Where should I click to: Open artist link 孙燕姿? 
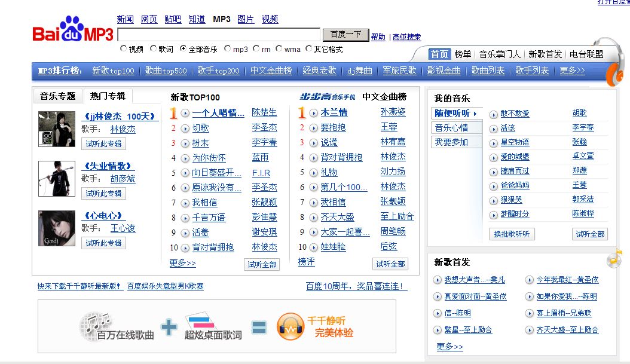[x=393, y=112]
